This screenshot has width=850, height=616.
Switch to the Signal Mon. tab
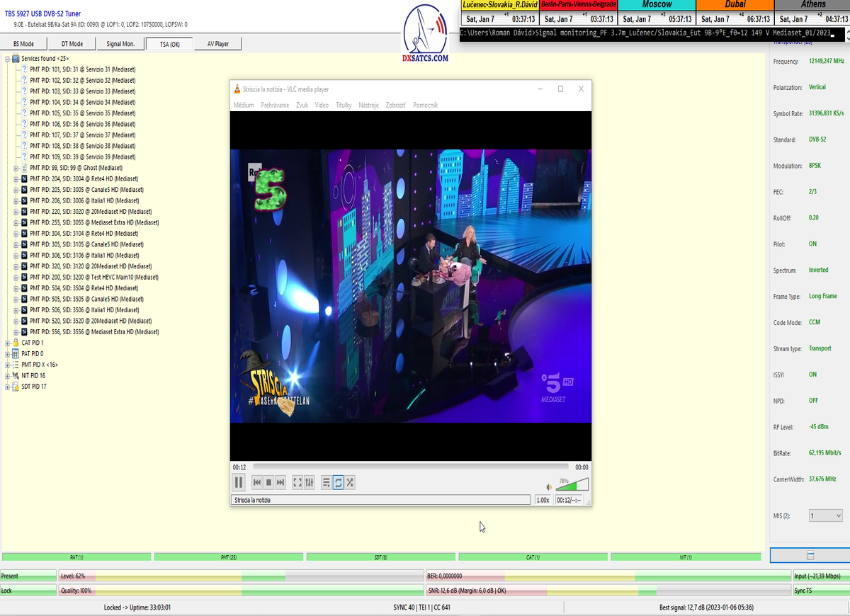[120, 44]
